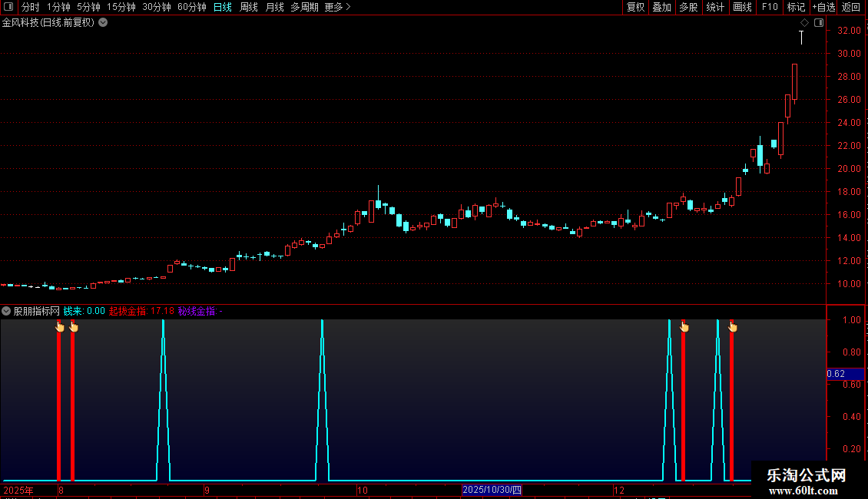This screenshot has height=499, width=868.
Task: Expand the 更多 periods menu
Action: [x=338, y=7]
